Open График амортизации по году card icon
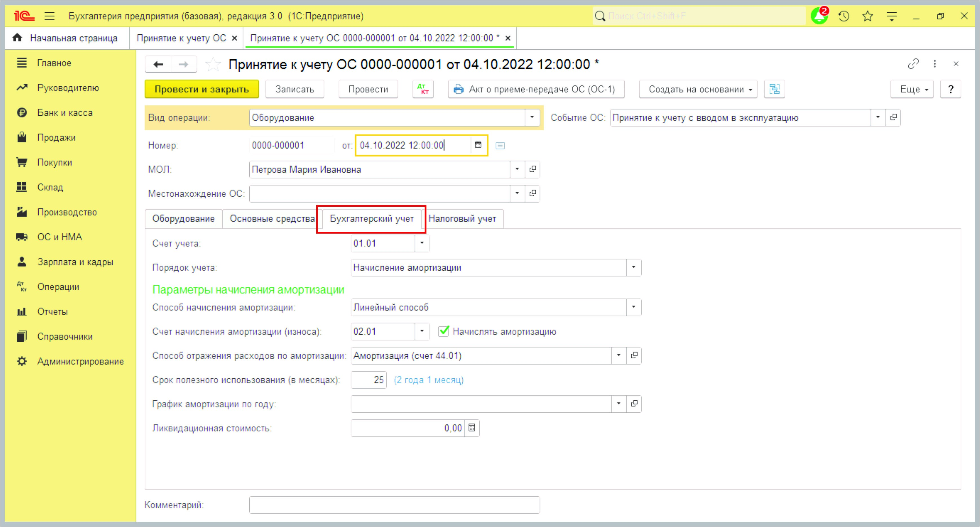The width and height of the screenshot is (980, 527). click(634, 404)
